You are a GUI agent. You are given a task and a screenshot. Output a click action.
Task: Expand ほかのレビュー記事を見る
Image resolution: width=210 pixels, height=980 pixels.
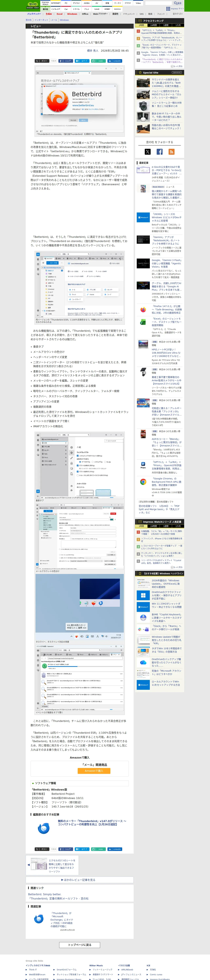tap(80, 880)
